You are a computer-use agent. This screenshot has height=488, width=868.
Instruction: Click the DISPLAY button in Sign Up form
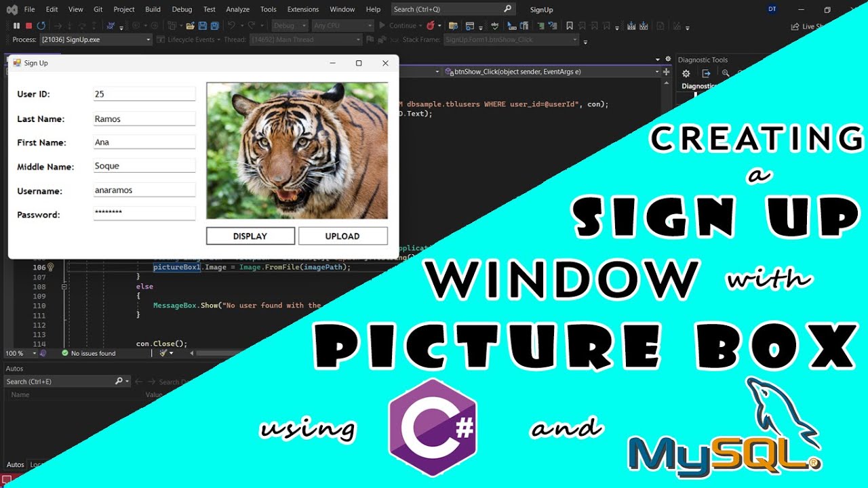[250, 236]
